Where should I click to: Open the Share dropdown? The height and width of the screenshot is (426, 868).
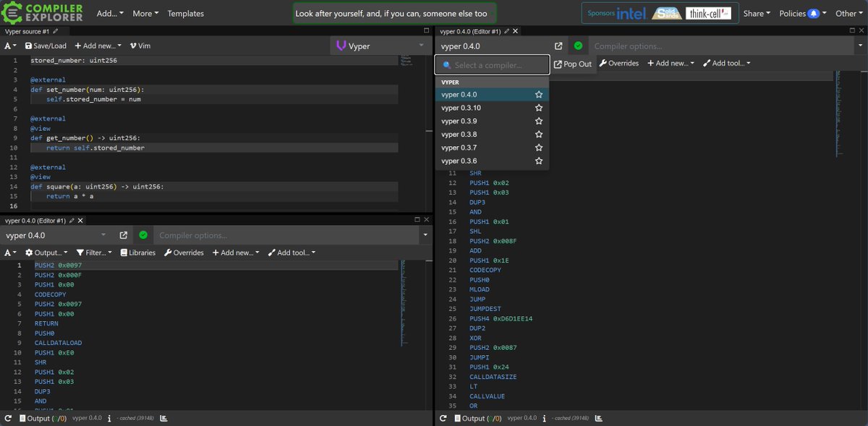pos(757,13)
